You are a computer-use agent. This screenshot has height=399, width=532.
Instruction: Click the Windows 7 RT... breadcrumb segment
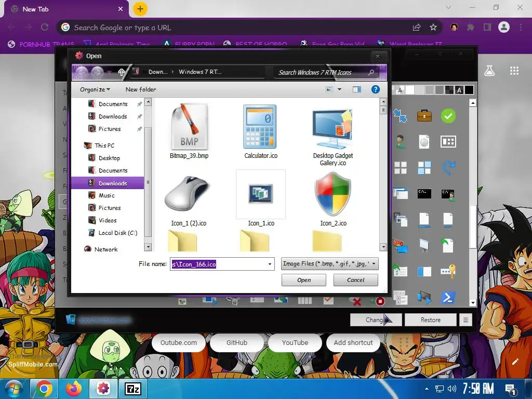pos(200,72)
